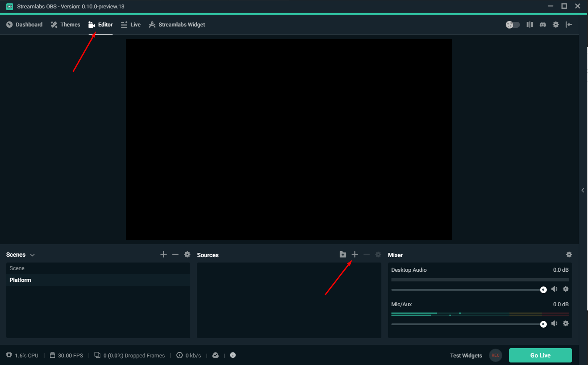Click the Streamlabs OBS app logo
Viewport: 588px width, 365px height.
coord(10,6)
